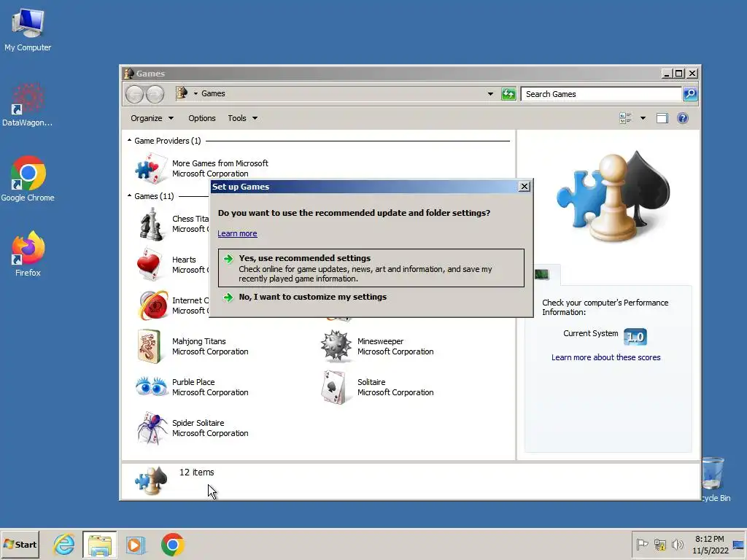747x560 pixels.
Task: Open the Action Center flag tray icon
Action: click(x=642, y=544)
